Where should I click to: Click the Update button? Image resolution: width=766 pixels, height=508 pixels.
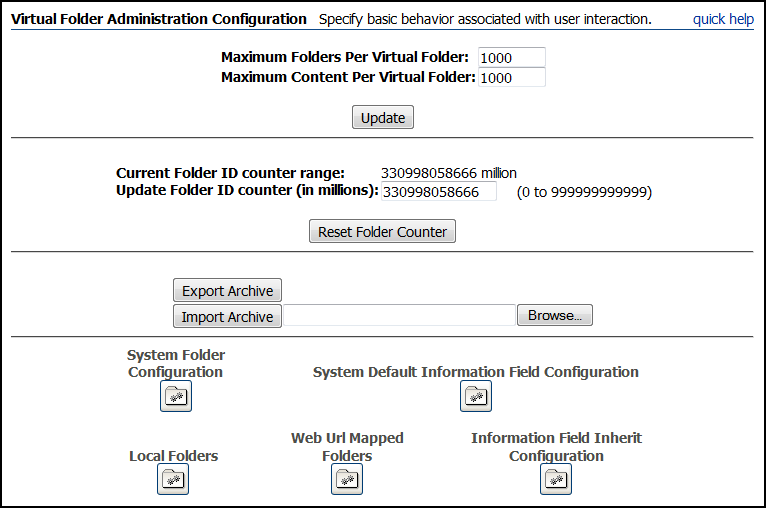383,117
